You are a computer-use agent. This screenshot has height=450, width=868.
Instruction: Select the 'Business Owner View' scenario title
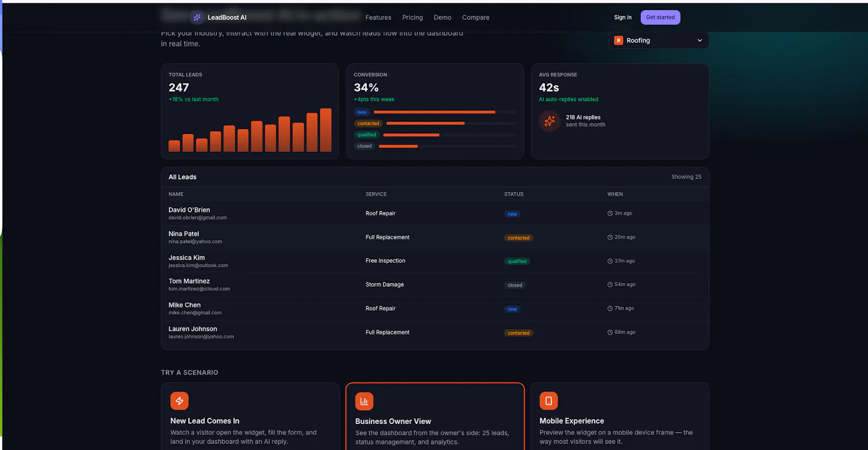[393, 421]
